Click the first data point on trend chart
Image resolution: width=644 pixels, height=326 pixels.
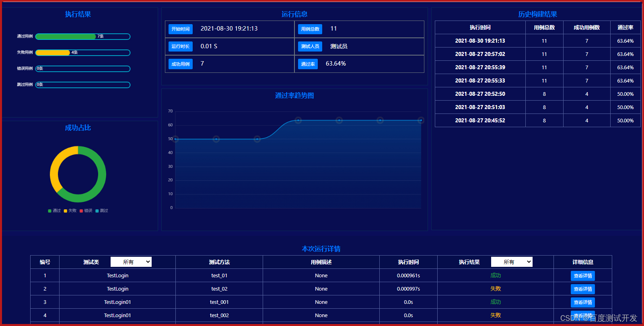[175, 139]
